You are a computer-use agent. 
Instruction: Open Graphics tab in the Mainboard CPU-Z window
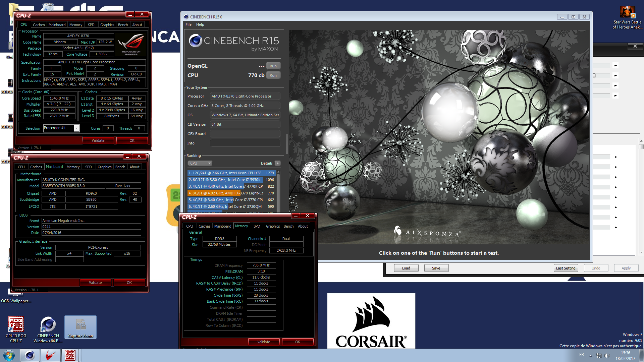105,167
